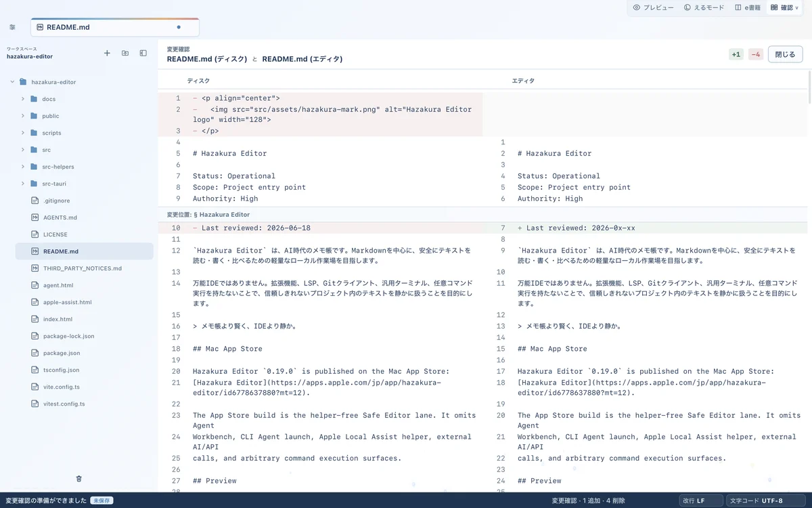The height and width of the screenshot is (508, 812).
Task: Click the LICENSE file icon
Action: click(x=35, y=234)
